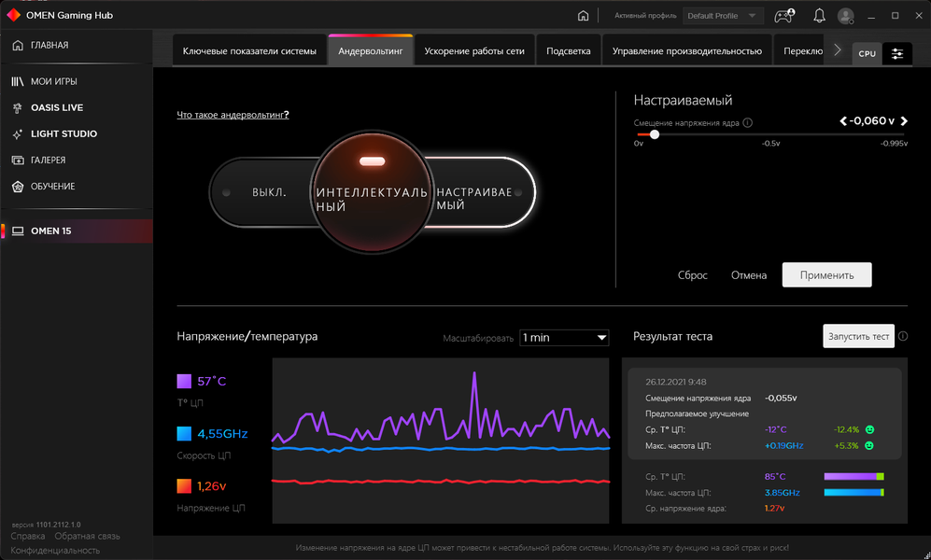Click the Сброс button
Viewport: 931px width, 560px height.
click(x=692, y=274)
